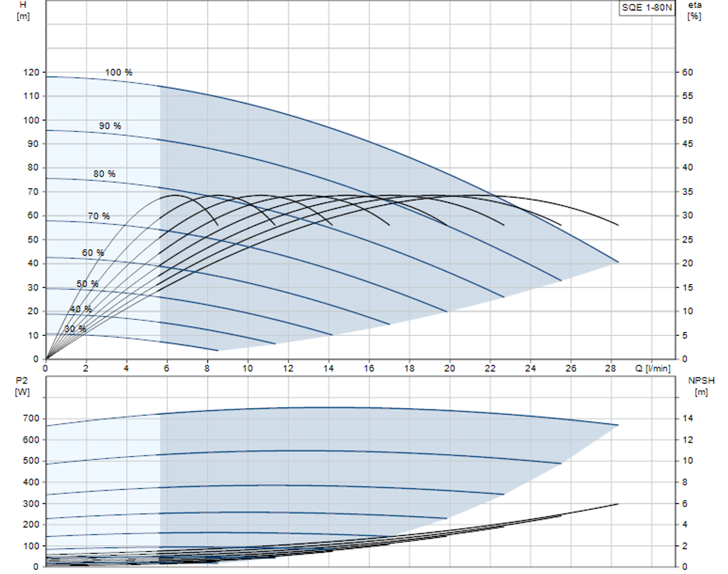
Task: Click the SQE 1-80N model label box
Action: point(647,8)
